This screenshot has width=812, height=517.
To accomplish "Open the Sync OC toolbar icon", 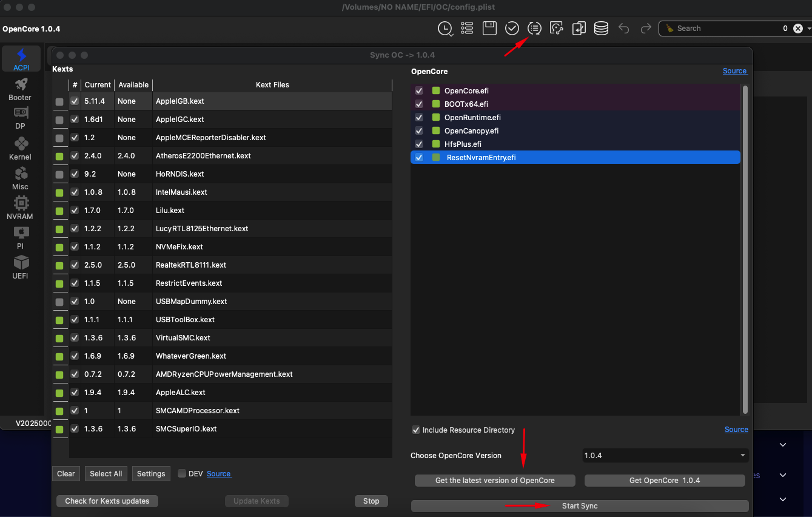I will 534,29.
